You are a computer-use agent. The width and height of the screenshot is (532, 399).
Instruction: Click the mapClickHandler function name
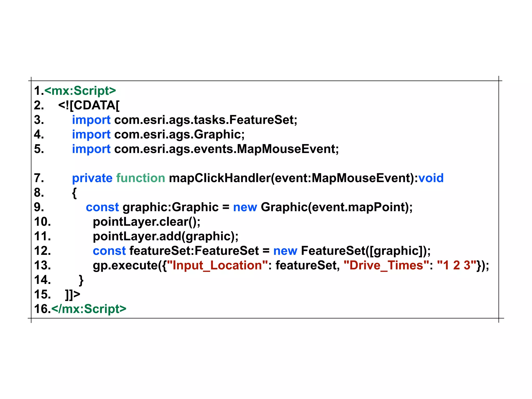click(220, 178)
